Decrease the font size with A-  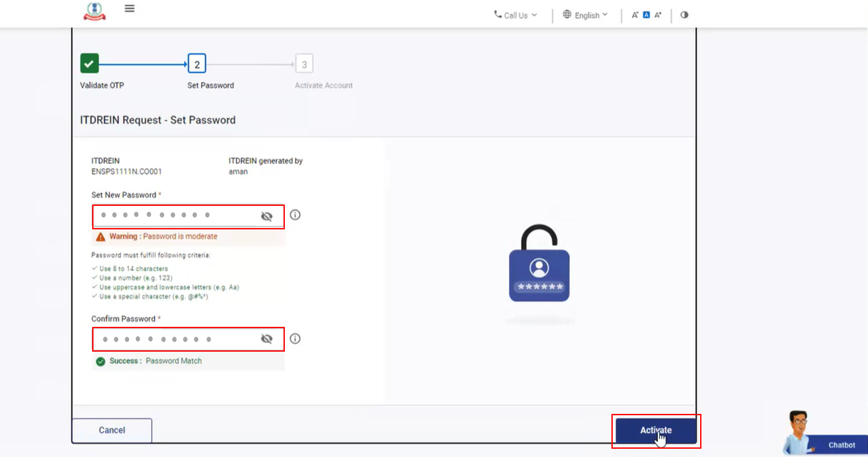pyautogui.click(x=635, y=15)
